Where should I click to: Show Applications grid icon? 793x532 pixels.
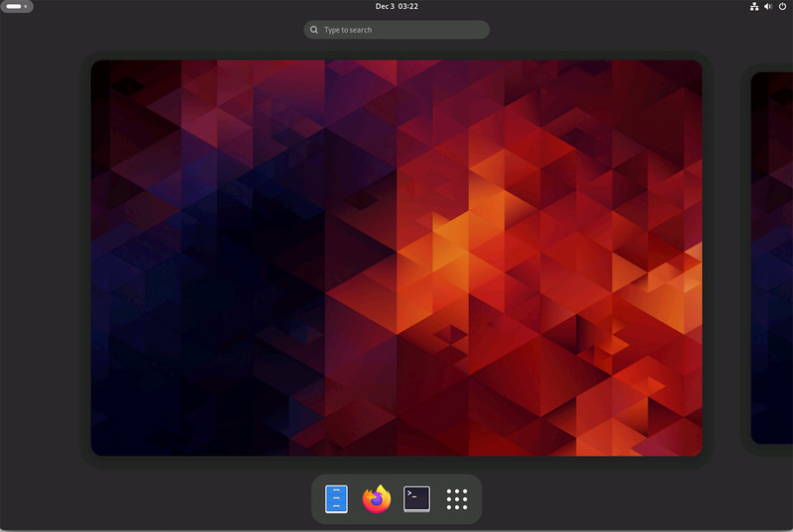457,499
